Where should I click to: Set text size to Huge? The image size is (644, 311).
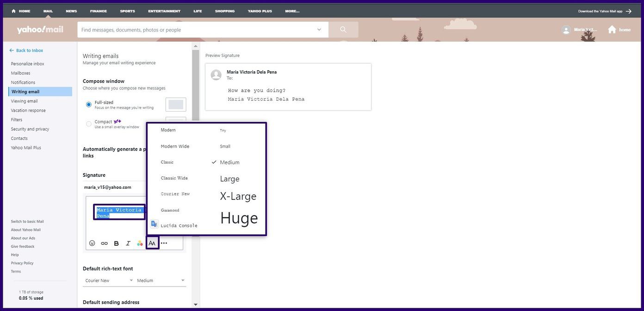(x=239, y=218)
